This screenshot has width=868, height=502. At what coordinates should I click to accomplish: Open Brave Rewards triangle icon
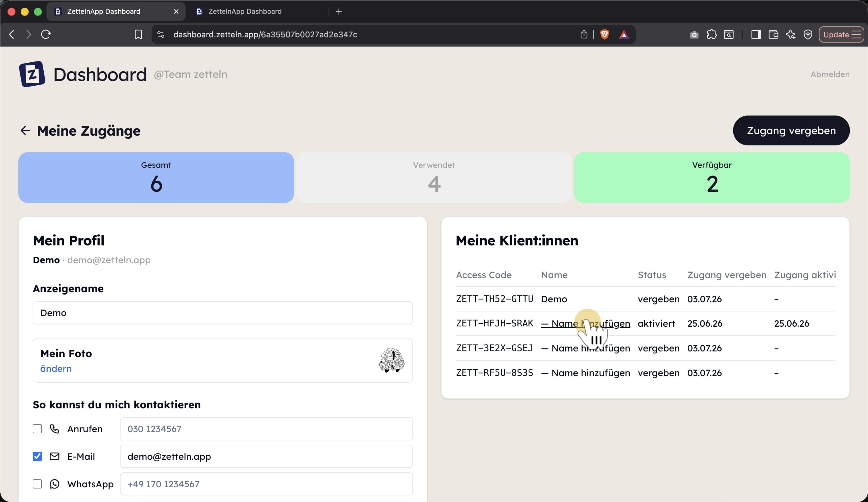(624, 34)
